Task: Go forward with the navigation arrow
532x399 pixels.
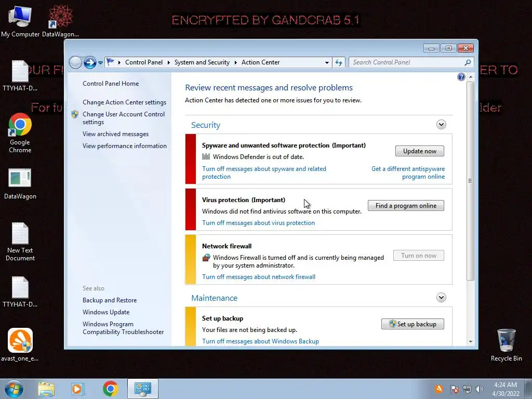Action: (x=90, y=62)
